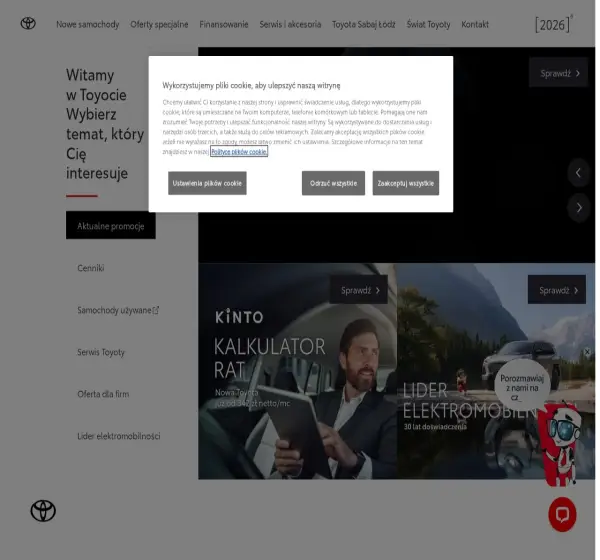Screen dimensions: 600x560
Task: Click the Zaakceptuj wszystkie button
Action: point(406,183)
